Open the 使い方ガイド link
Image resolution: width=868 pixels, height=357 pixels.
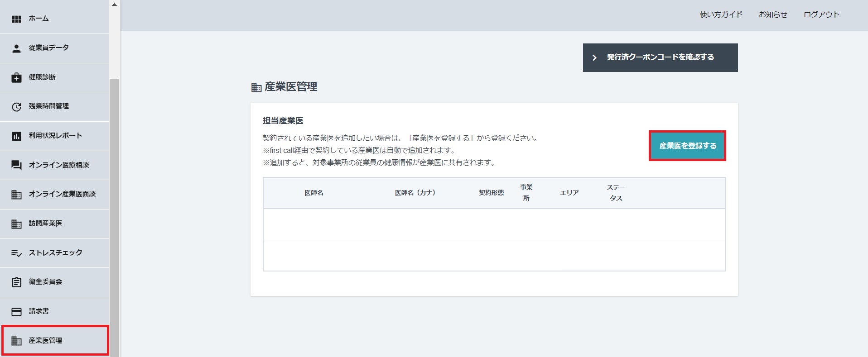[721, 14]
